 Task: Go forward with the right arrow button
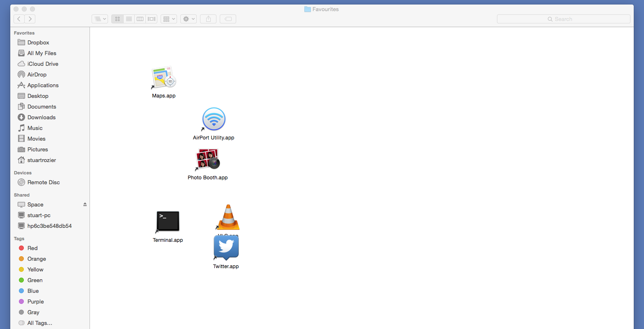click(x=30, y=19)
